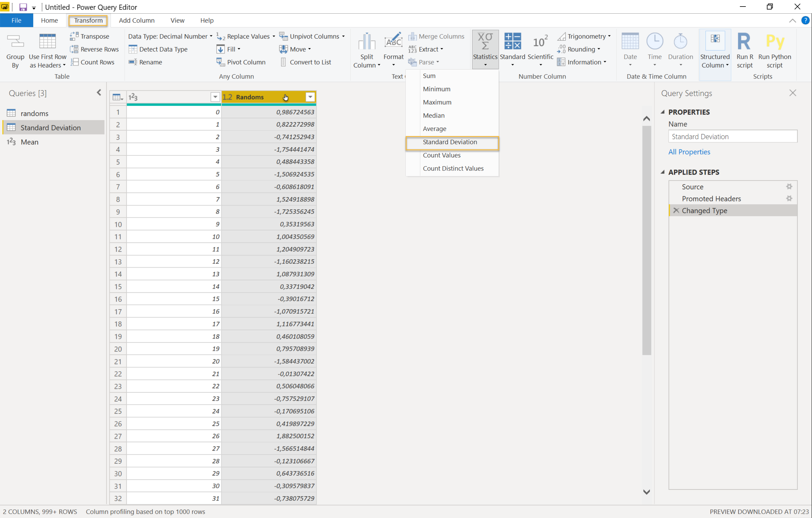Click the query Name input field
Viewport: 812px width, 518px height.
[732, 137]
